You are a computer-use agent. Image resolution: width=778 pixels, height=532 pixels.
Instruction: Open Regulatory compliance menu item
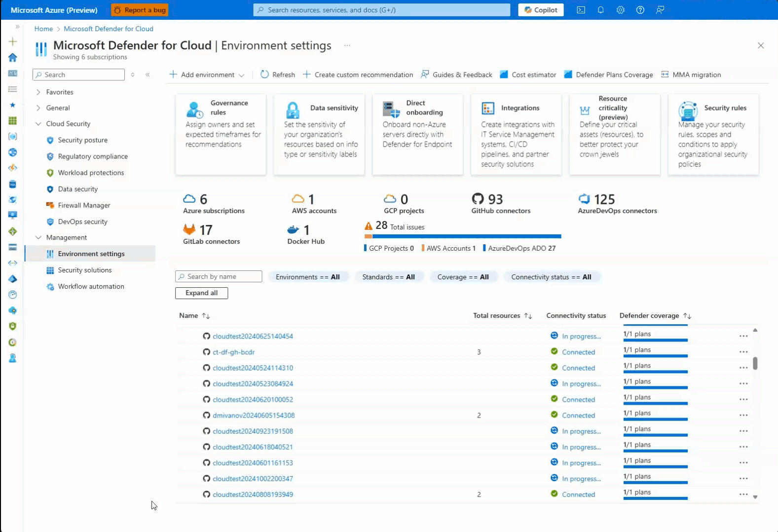coord(93,156)
